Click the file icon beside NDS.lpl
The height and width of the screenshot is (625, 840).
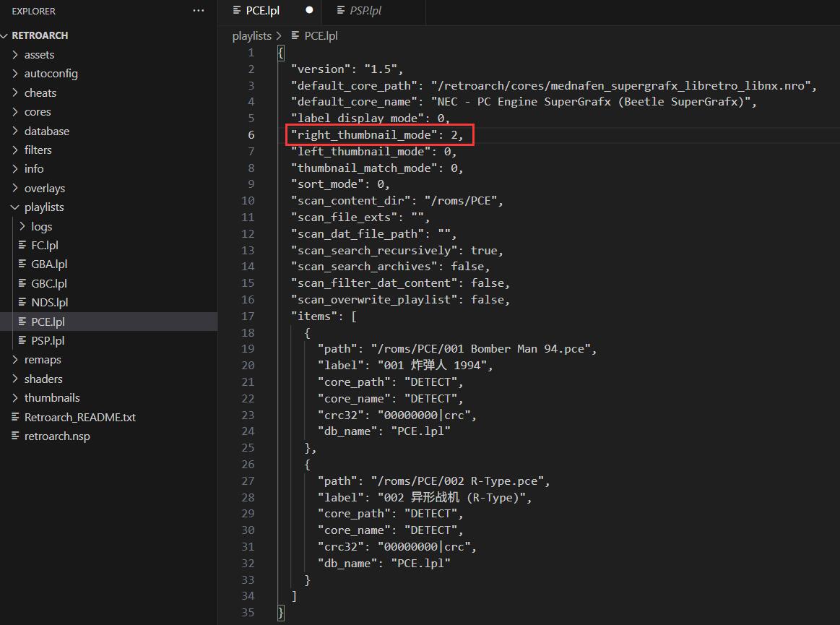click(22, 303)
